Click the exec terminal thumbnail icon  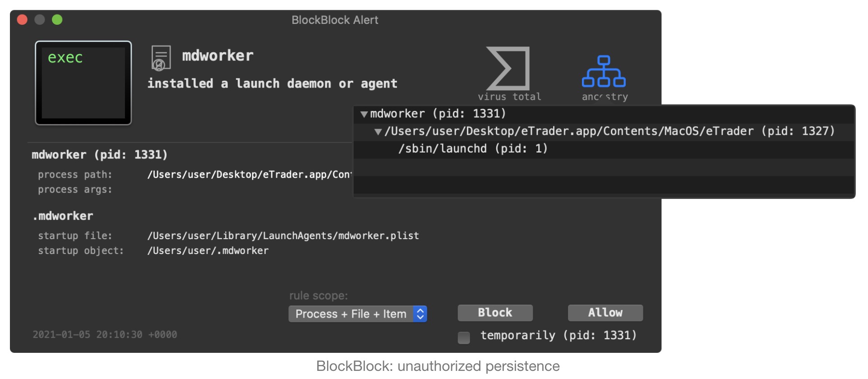(83, 83)
